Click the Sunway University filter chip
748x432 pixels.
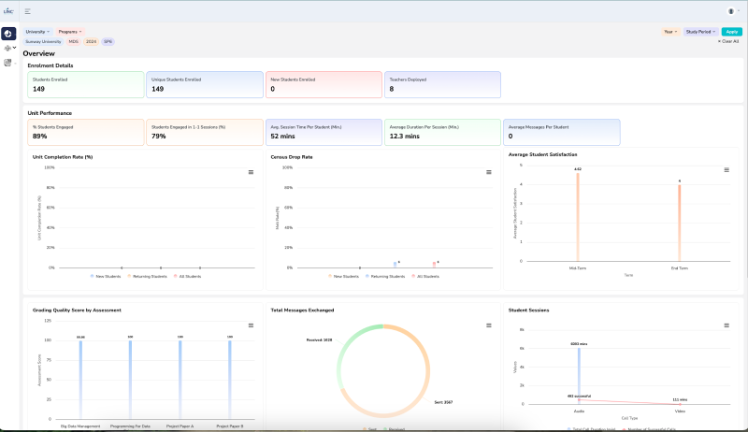pyautogui.click(x=43, y=41)
